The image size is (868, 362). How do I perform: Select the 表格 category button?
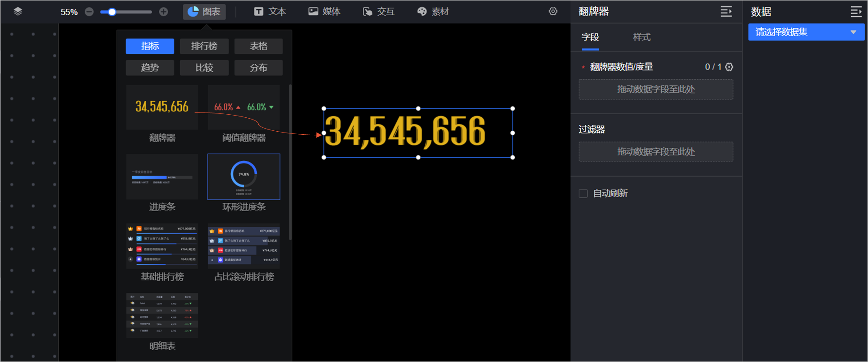[x=258, y=46]
